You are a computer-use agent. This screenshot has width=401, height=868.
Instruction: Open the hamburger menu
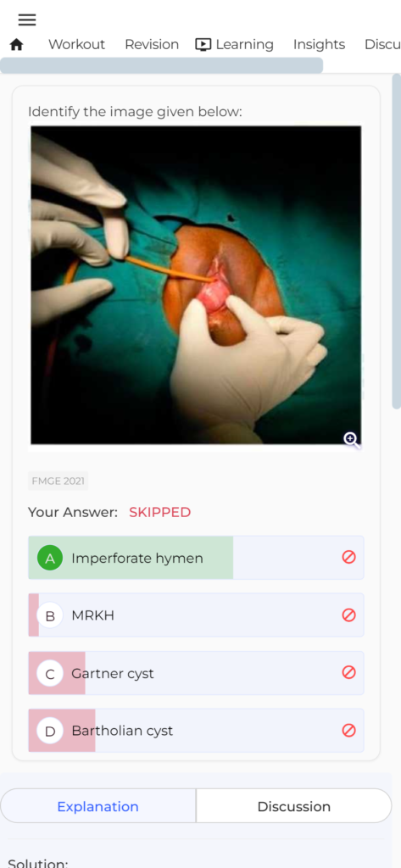point(26,20)
